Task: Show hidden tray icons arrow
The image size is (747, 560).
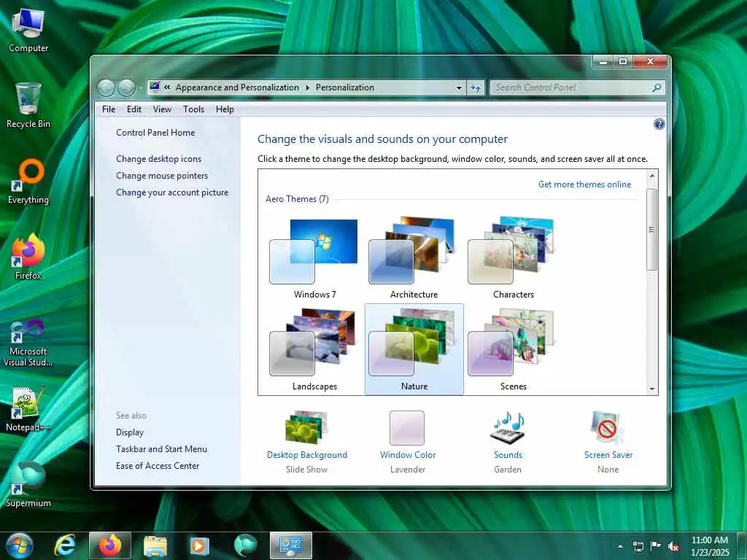Action: (620, 546)
